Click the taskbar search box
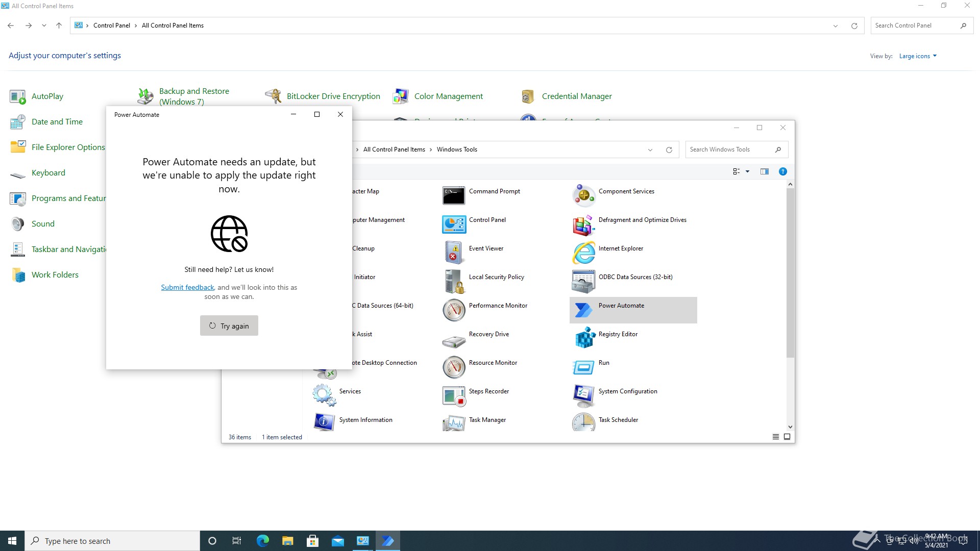 (112, 541)
